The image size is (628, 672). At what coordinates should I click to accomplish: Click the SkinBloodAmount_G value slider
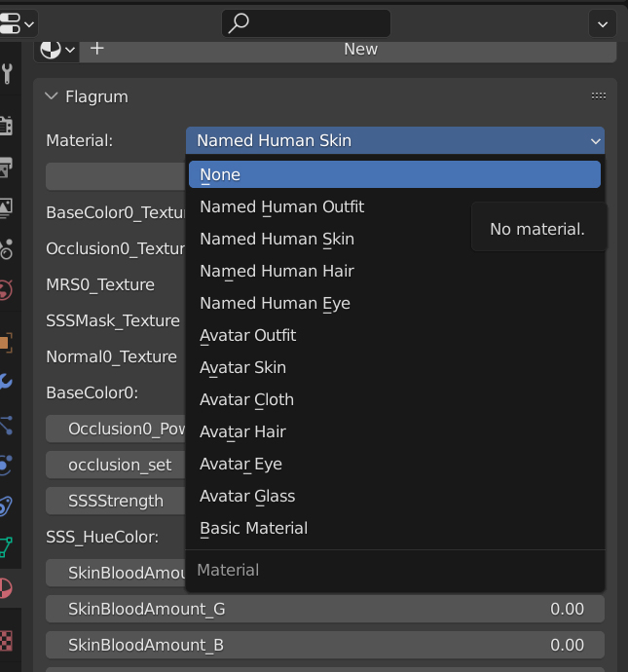(325, 610)
